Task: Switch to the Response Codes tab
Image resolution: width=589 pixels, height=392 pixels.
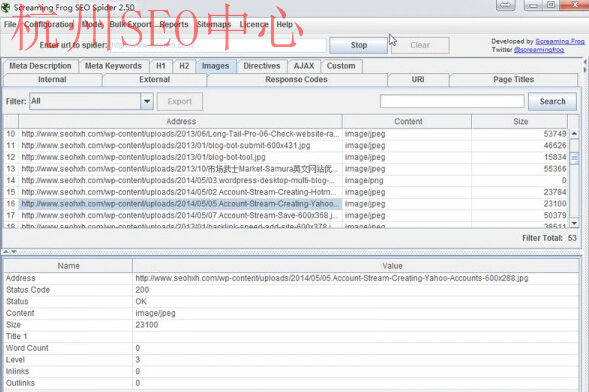Action: (x=296, y=80)
